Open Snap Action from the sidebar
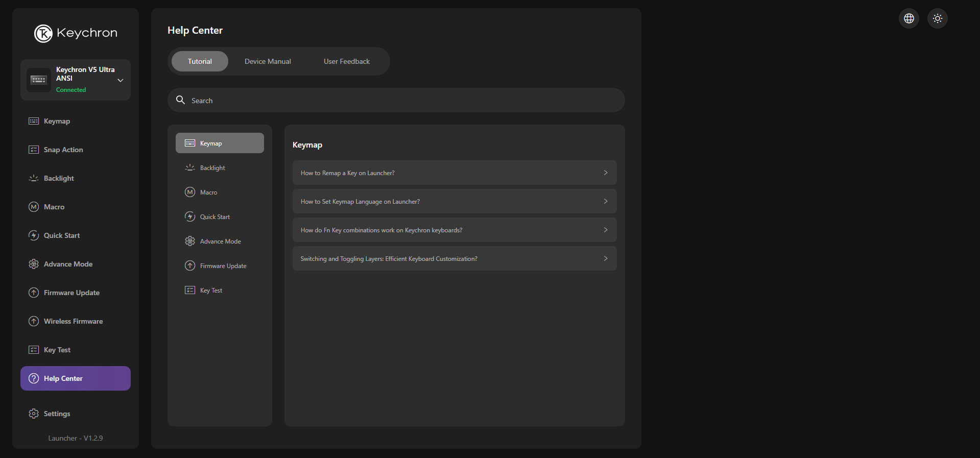980x458 pixels. pyautogui.click(x=63, y=150)
